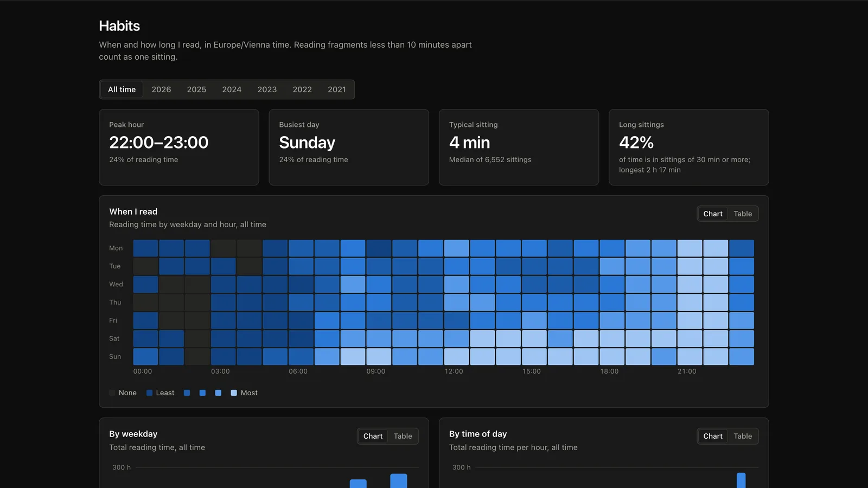Switch to the 2025 tab

coord(196,89)
